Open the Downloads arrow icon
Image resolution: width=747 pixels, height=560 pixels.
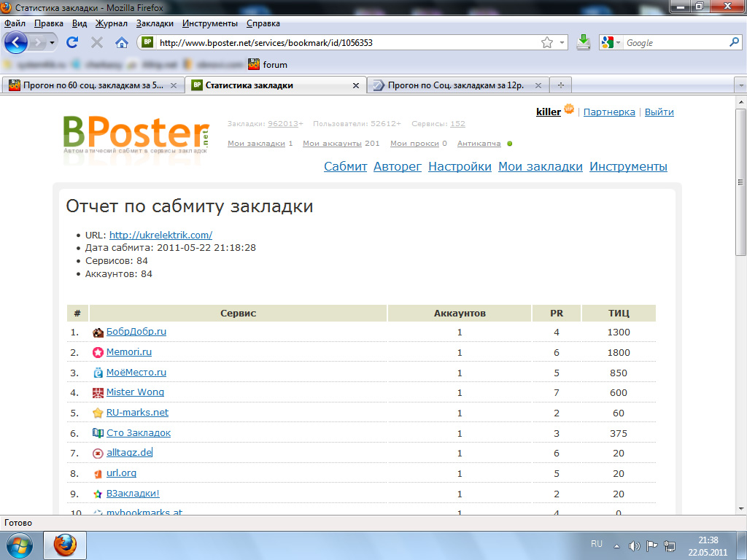[x=583, y=43]
